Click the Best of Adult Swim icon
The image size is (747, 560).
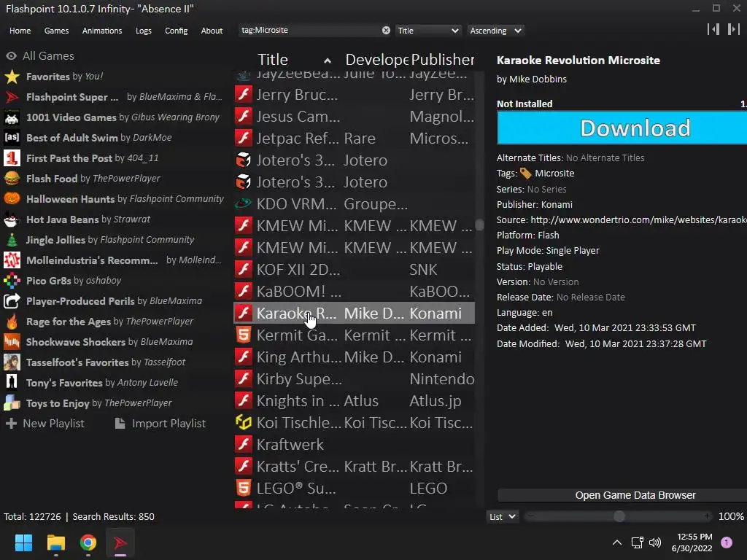click(12, 138)
